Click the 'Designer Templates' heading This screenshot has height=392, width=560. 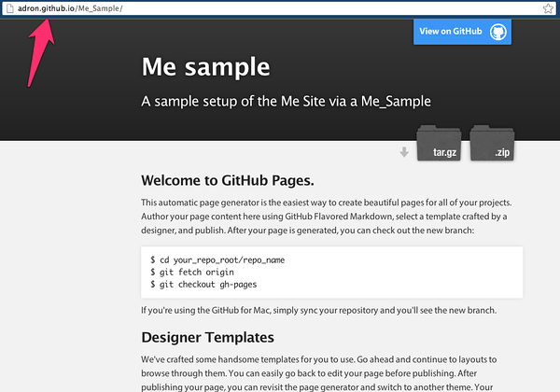(207, 337)
